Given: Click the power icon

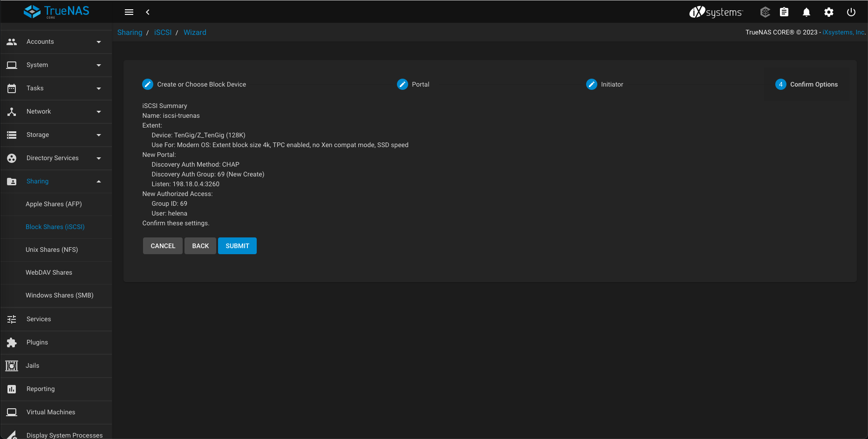Looking at the screenshot, I should (851, 12).
